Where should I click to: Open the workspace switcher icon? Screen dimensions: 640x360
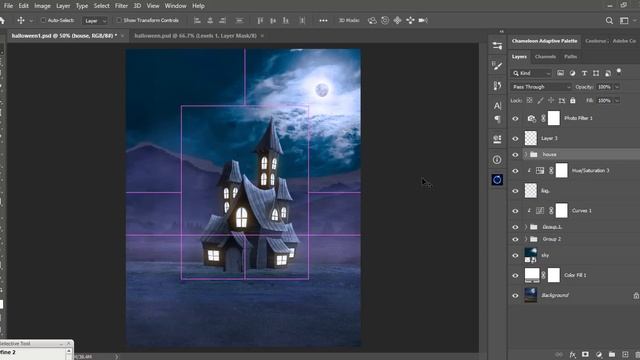(x=624, y=20)
